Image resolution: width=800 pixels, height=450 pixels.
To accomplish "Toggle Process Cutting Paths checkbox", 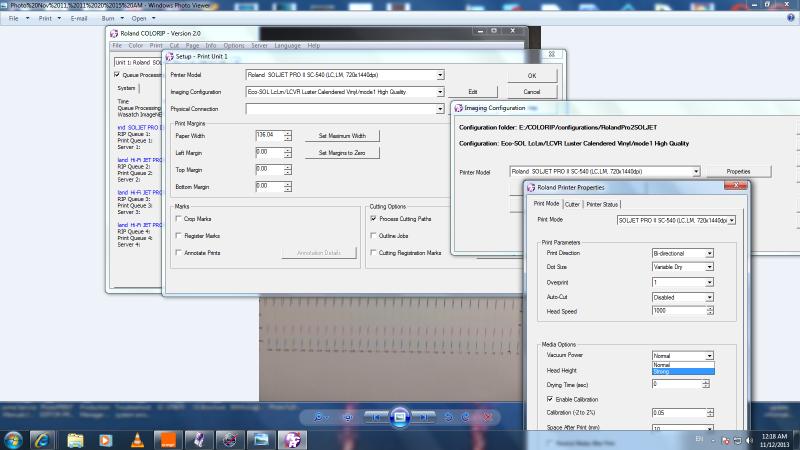I will coord(373,219).
